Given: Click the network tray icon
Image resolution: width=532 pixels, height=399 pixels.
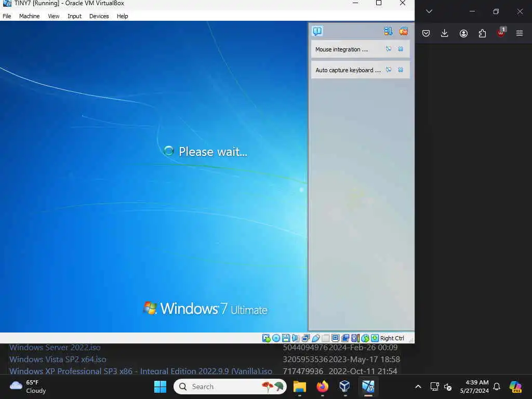Looking at the screenshot, I should [434, 387].
